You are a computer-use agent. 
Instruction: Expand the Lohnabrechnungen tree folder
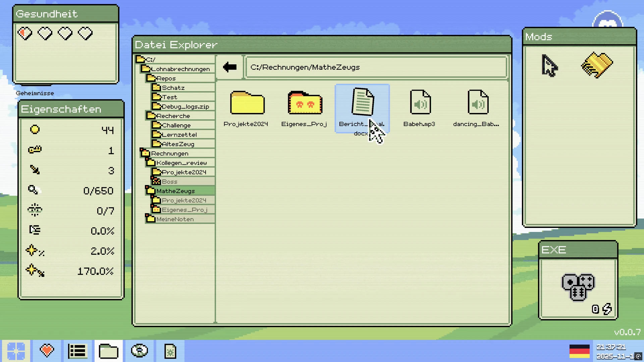pyautogui.click(x=180, y=69)
